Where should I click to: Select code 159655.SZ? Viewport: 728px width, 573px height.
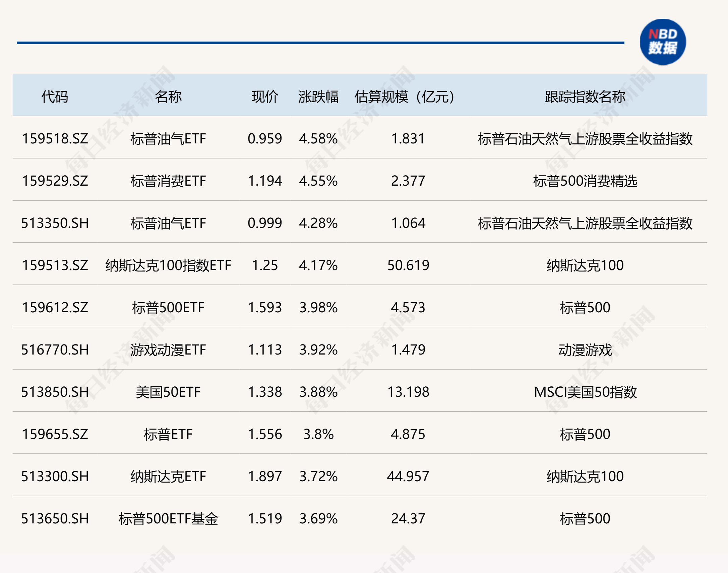[55, 434]
